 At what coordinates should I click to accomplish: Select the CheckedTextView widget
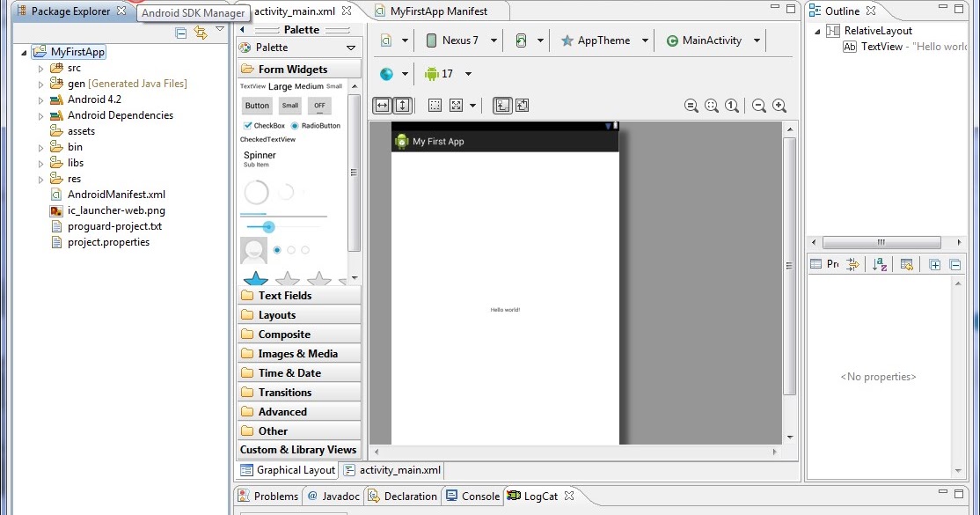click(x=267, y=140)
